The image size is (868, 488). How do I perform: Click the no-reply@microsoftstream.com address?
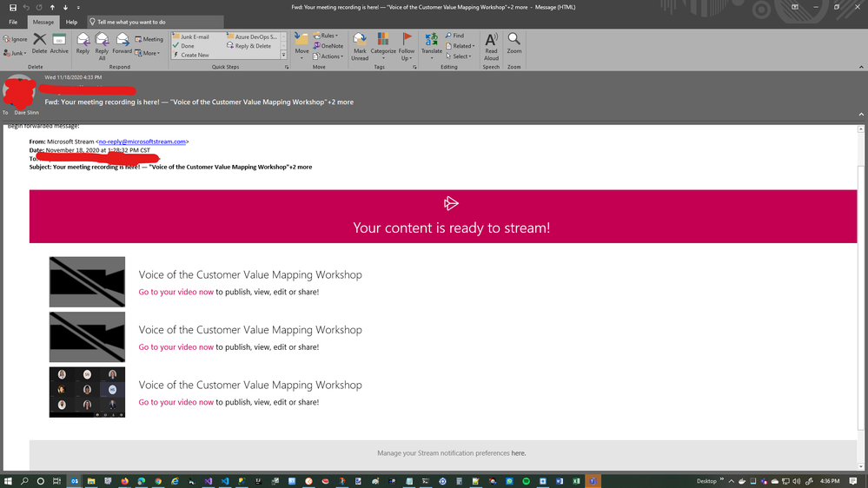coord(142,142)
